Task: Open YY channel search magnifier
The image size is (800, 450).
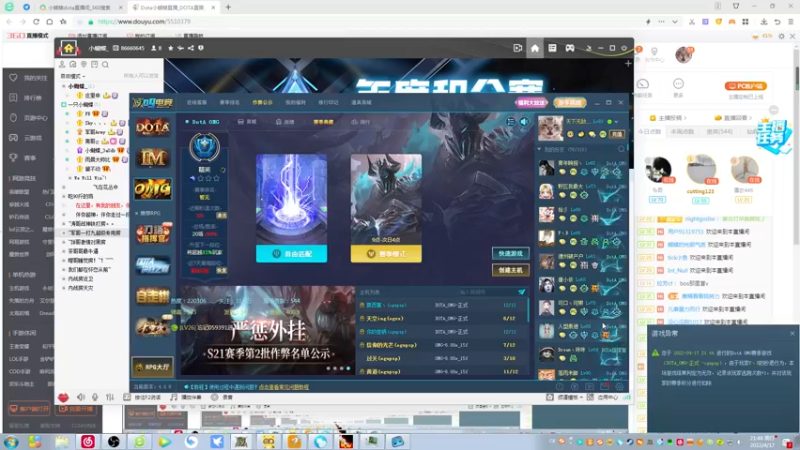Action: (105, 65)
